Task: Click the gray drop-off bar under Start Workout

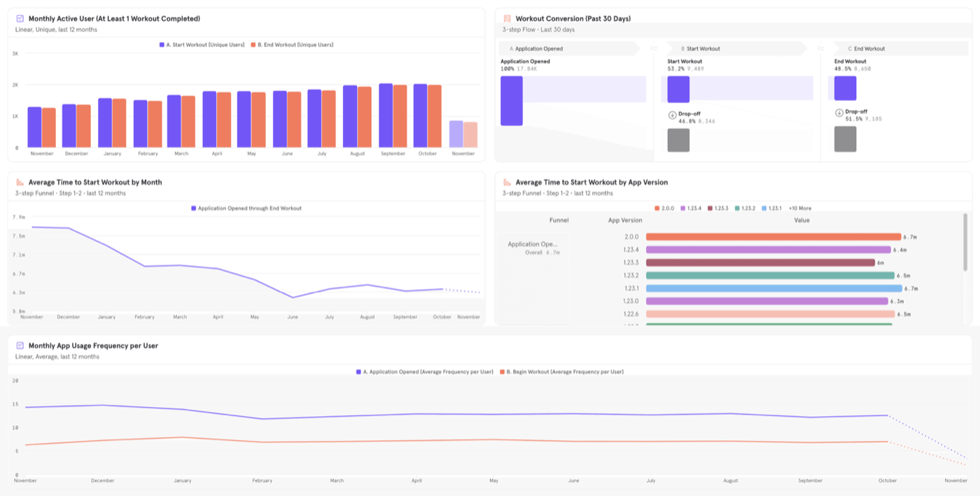Action: tap(678, 140)
